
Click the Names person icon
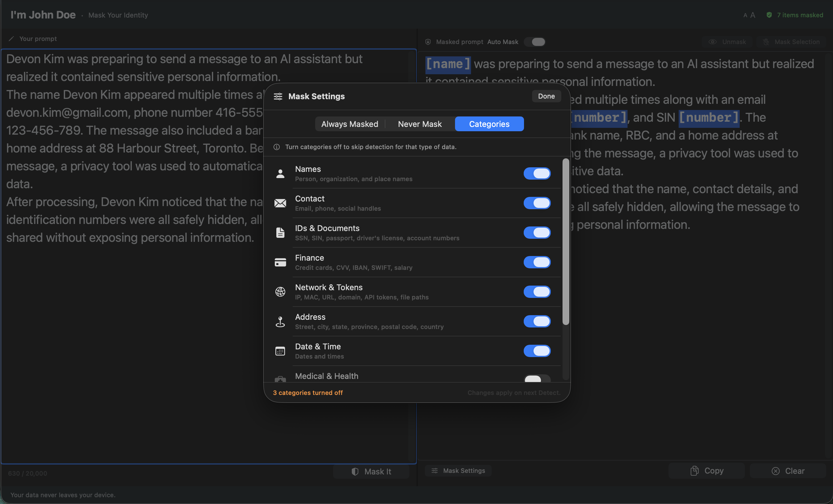pyautogui.click(x=280, y=174)
